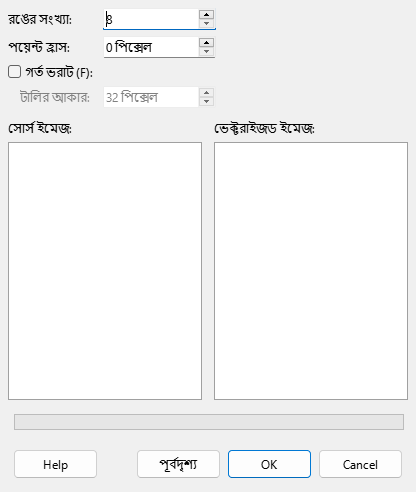416x492 pixels.
Task: Decrease পয়েন্ট হ্রাস using its down arrow
Action: point(207,51)
